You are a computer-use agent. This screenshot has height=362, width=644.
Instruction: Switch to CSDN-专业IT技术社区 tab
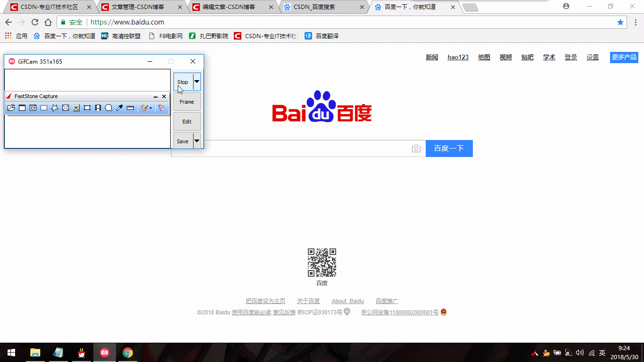pyautogui.click(x=50, y=7)
